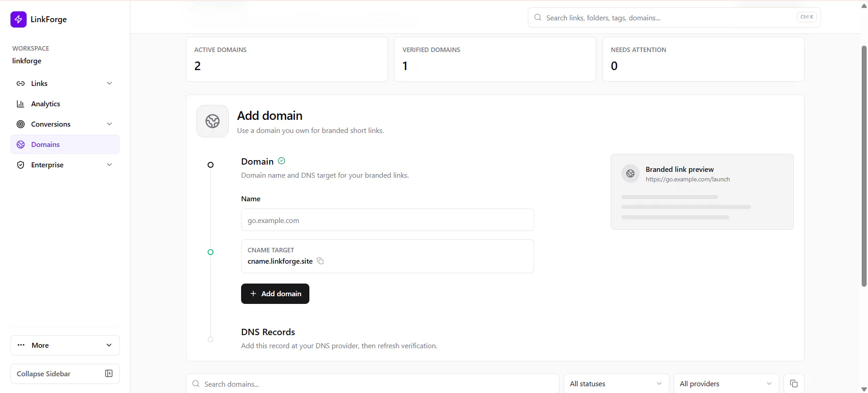Viewport: 868px width, 393px height.
Task: Click the green CNAME step marker circle
Action: pos(210,252)
